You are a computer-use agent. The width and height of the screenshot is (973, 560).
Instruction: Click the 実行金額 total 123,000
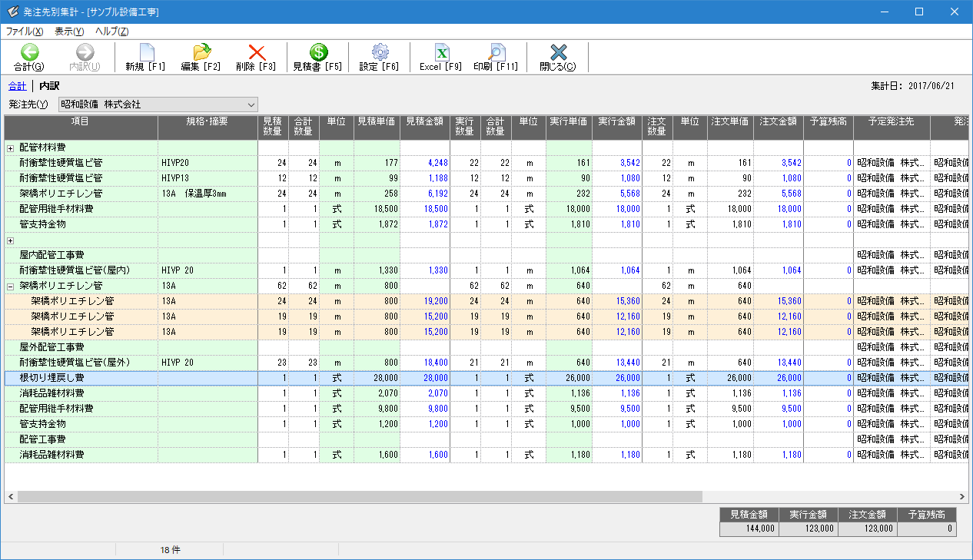click(808, 529)
